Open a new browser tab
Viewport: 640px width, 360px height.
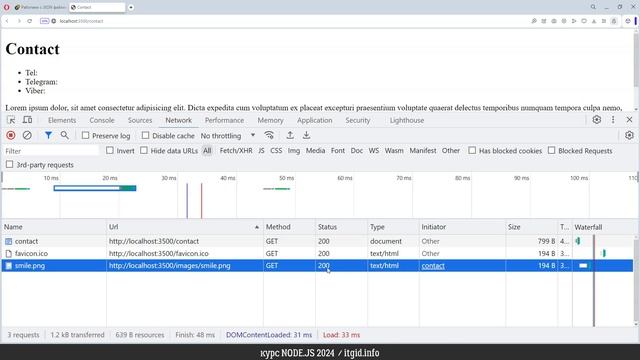pos(131,7)
